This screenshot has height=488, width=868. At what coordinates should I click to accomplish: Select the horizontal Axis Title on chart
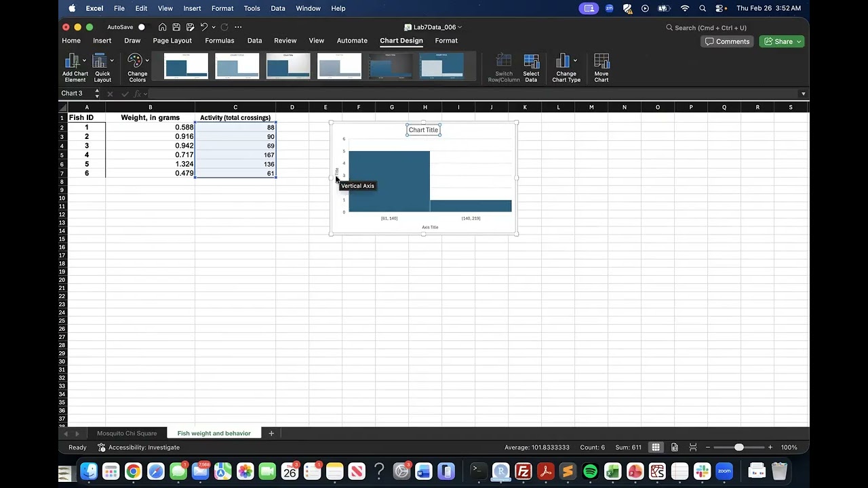[x=430, y=227]
